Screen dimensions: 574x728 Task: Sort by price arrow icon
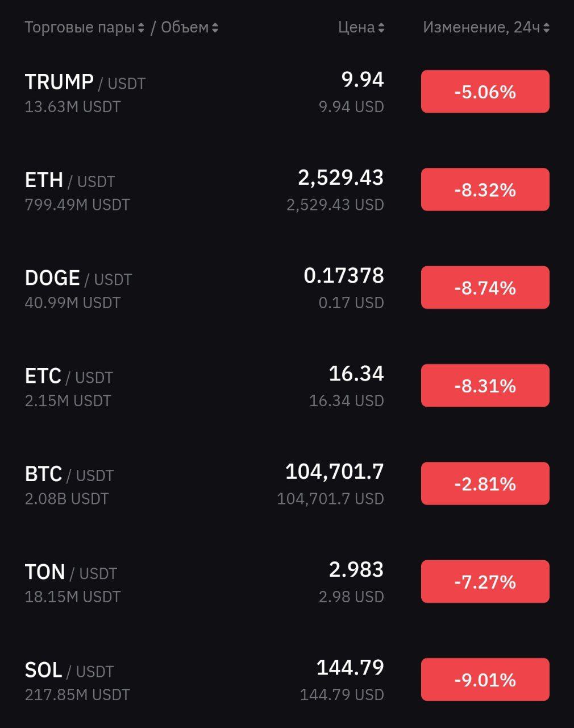click(x=381, y=27)
